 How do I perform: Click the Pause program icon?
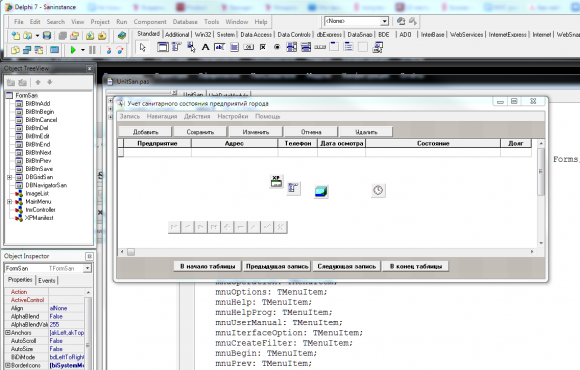coord(92,50)
